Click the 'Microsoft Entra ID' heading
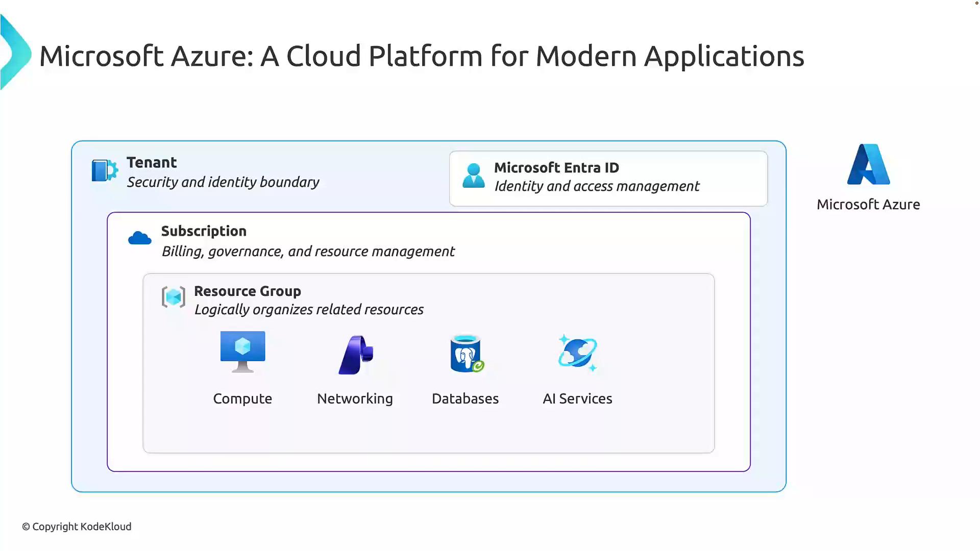Screen dimensions: 980x551 (556, 167)
